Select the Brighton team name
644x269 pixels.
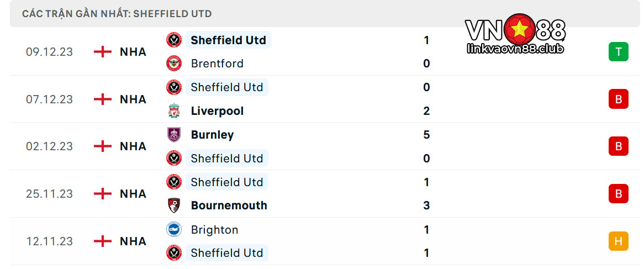(x=214, y=229)
